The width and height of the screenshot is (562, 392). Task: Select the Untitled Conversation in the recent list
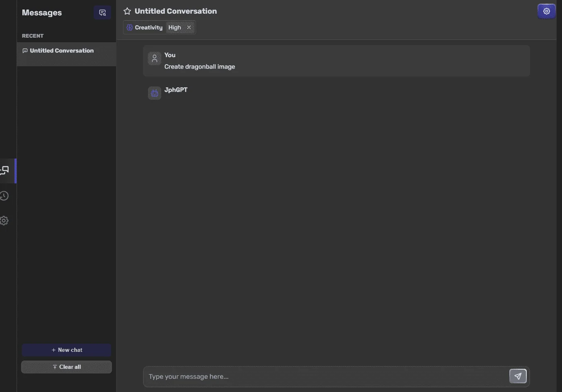(66, 54)
